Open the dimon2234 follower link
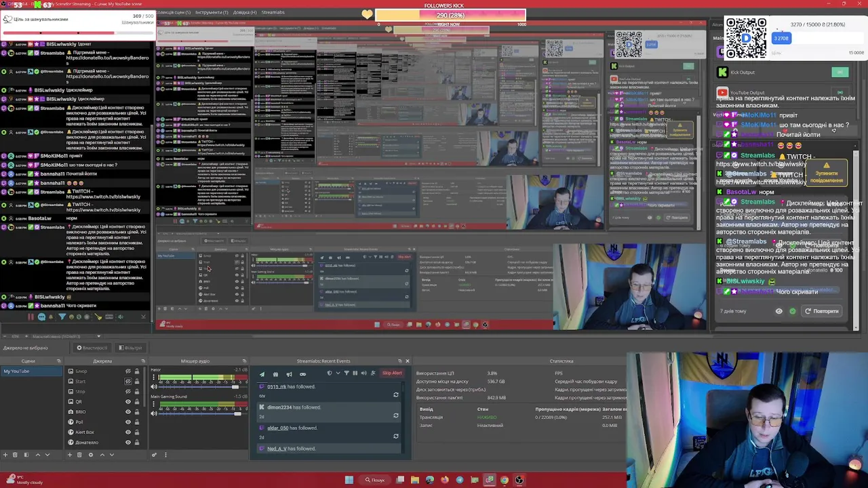This screenshot has width=868, height=488. point(279,407)
